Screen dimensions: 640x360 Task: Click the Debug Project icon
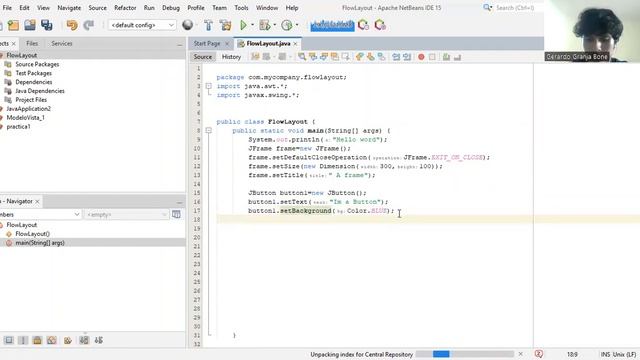264,25
